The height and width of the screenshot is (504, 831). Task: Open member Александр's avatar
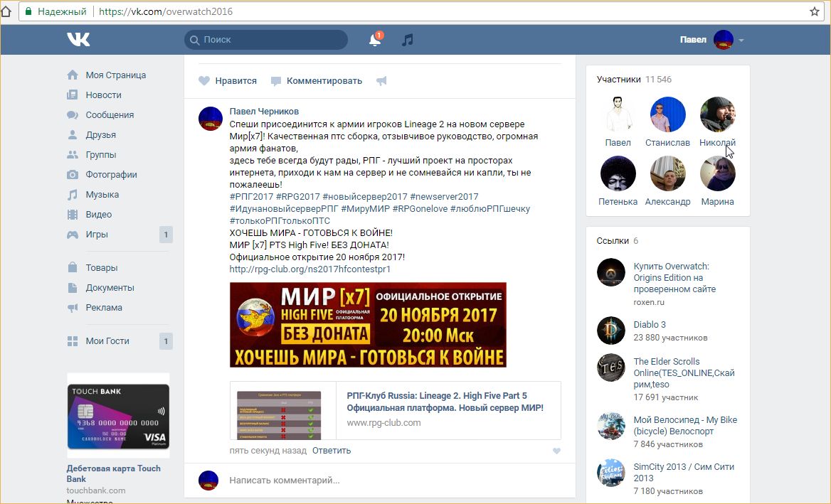pyautogui.click(x=668, y=173)
